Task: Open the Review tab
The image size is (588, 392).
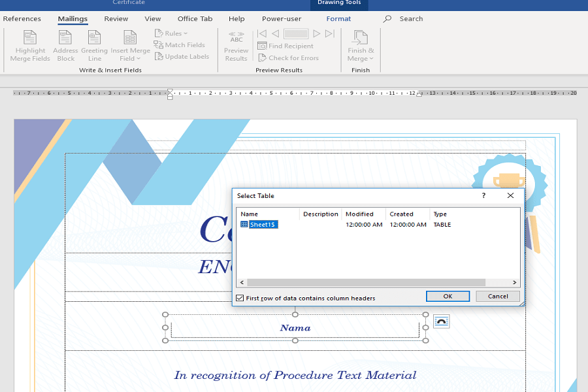Action: [116, 19]
